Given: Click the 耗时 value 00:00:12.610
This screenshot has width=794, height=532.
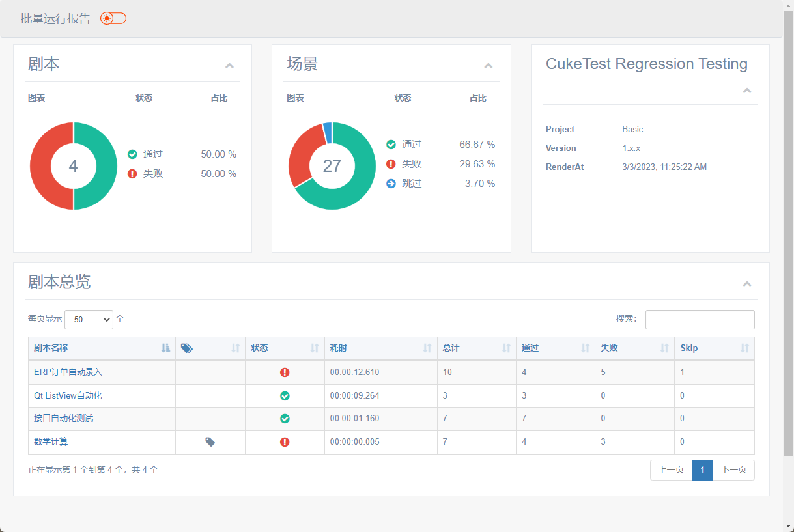Looking at the screenshot, I should pos(354,372).
